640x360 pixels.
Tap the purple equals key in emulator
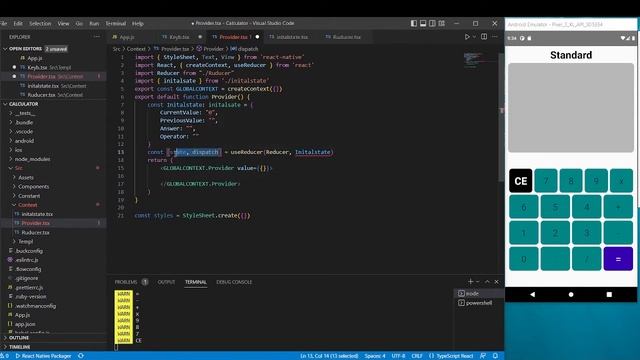click(618, 259)
